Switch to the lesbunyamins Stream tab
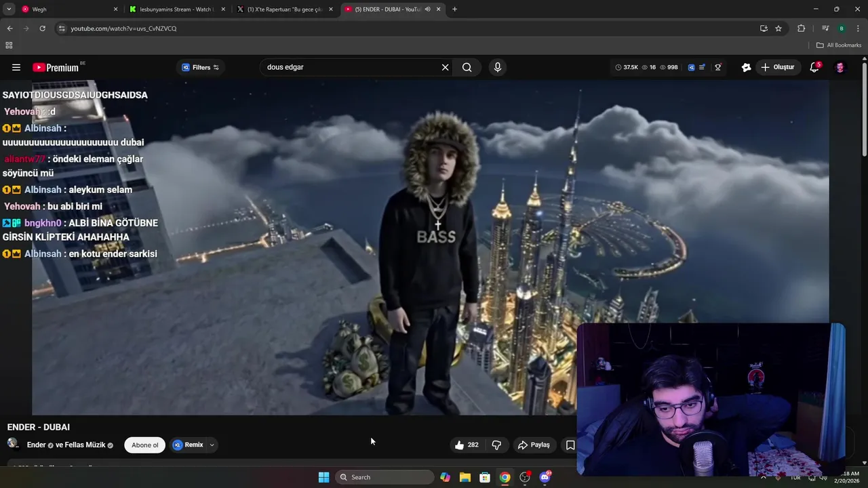 point(178,9)
